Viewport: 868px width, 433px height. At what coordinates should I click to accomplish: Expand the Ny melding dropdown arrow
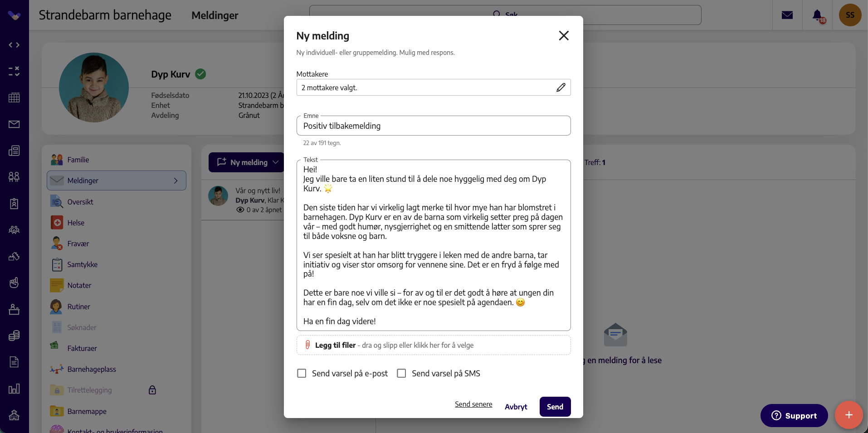[x=276, y=162]
